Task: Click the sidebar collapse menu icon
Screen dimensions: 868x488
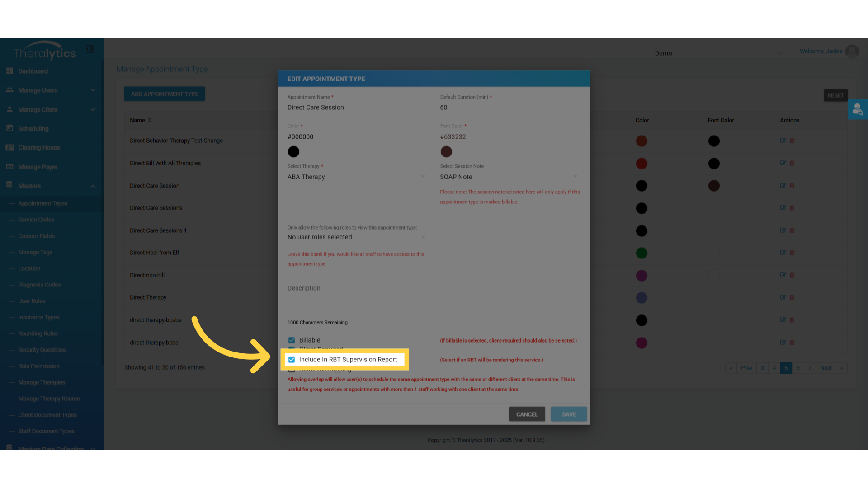Action: [90, 49]
